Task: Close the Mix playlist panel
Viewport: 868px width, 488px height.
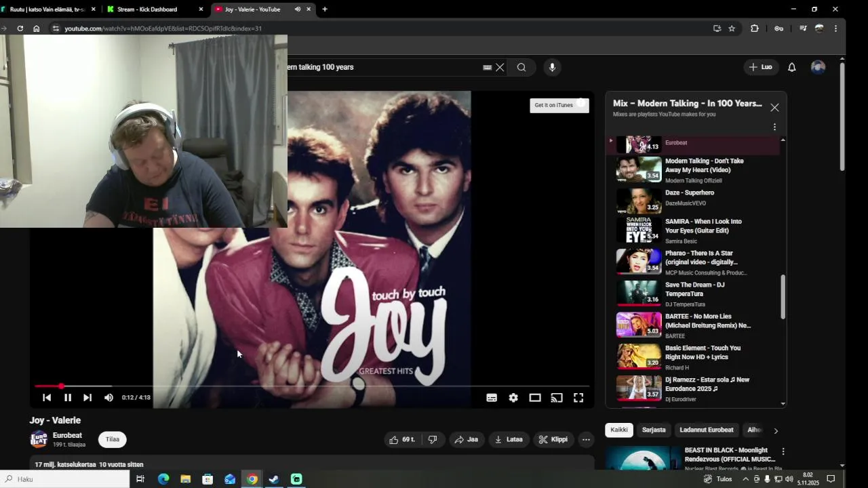Action: [x=774, y=107]
